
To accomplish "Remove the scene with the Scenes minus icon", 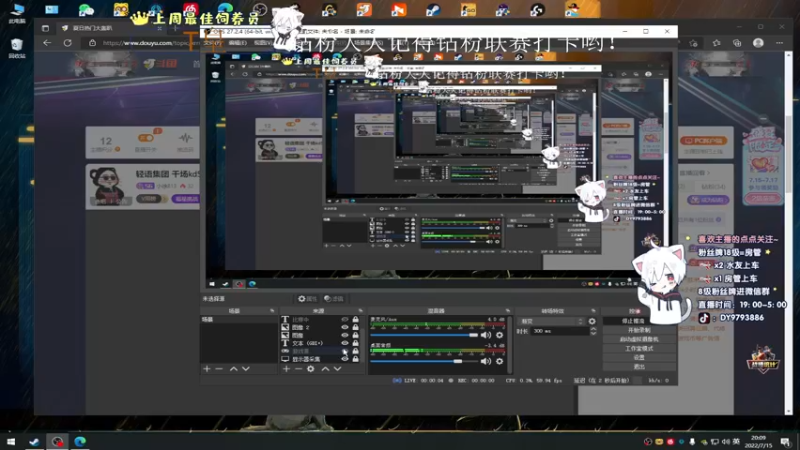I will coord(219,368).
